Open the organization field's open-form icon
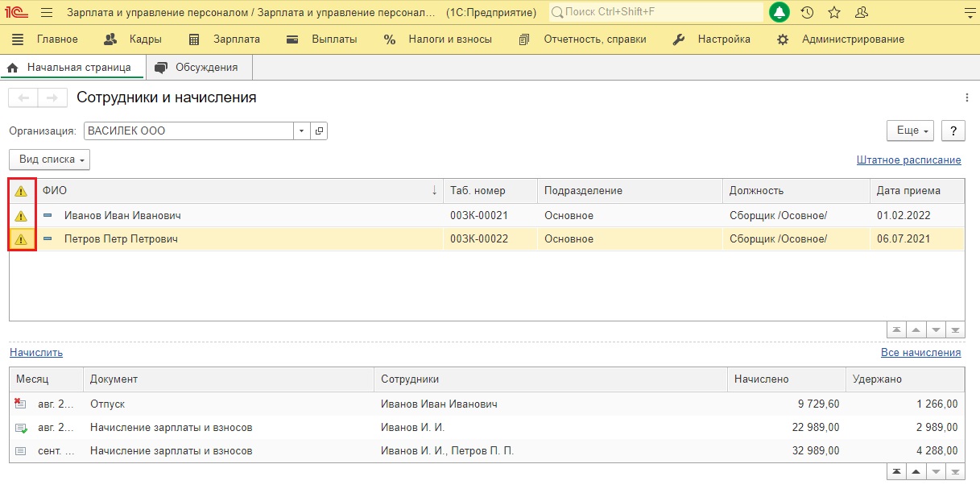This screenshot has height=489, width=980. (319, 131)
